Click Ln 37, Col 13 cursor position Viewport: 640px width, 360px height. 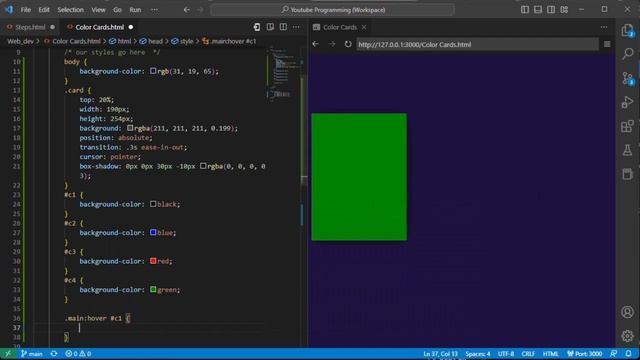(x=440, y=354)
